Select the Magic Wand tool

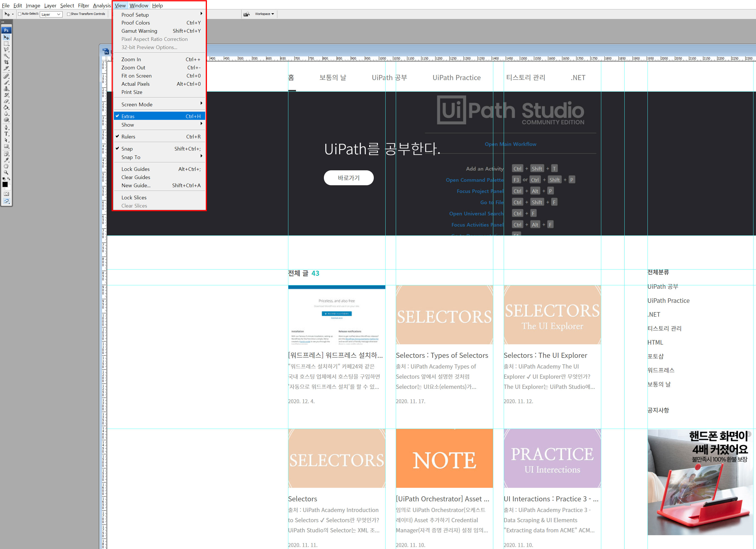(6, 56)
